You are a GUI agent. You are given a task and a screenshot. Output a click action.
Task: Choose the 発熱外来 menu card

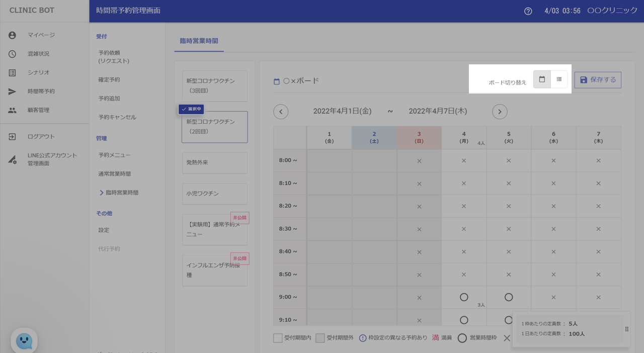214,163
